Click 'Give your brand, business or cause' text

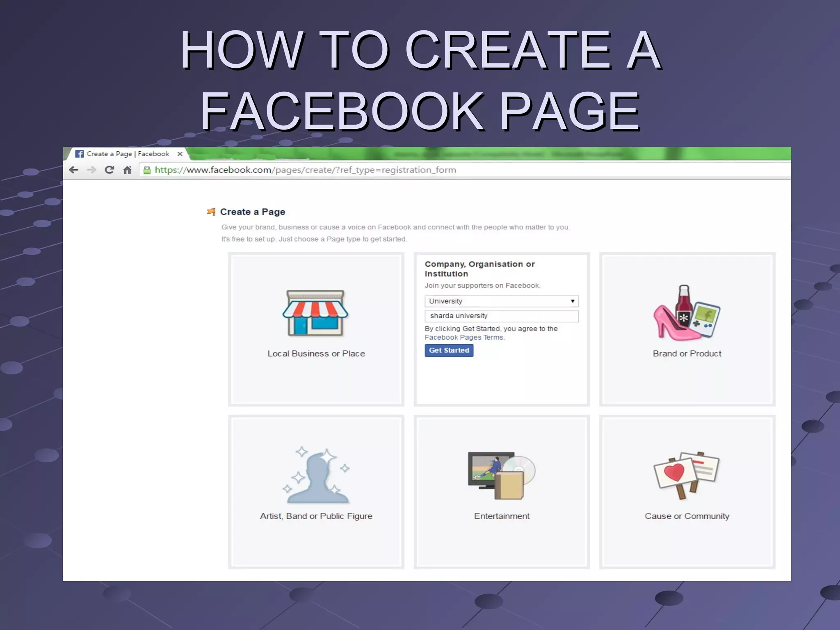pos(395,227)
